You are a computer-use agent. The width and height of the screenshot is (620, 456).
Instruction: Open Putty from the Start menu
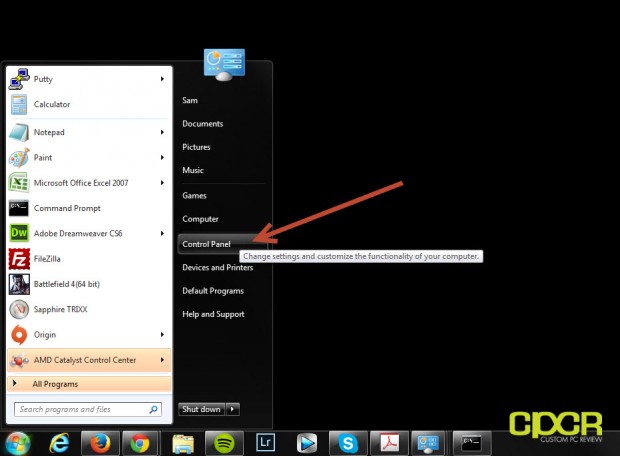point(89,79)
